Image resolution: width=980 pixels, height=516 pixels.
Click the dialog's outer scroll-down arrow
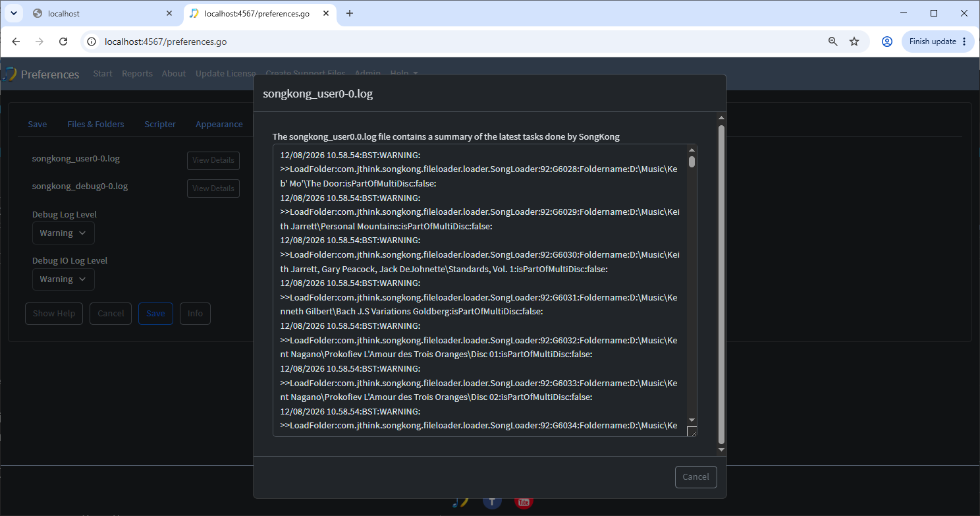click(x=721, y=449)
